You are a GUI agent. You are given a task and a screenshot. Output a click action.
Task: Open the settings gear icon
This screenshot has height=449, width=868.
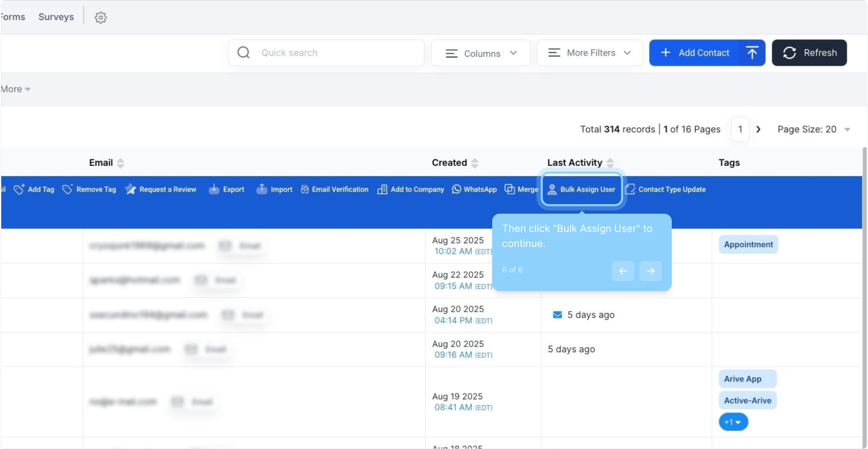(x=101, y=17)
